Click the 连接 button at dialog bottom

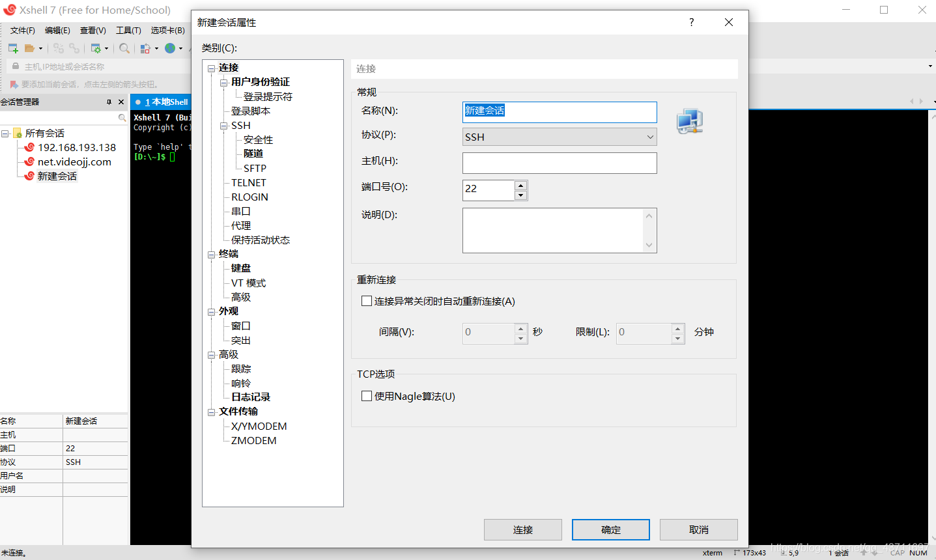pos(523,530)
